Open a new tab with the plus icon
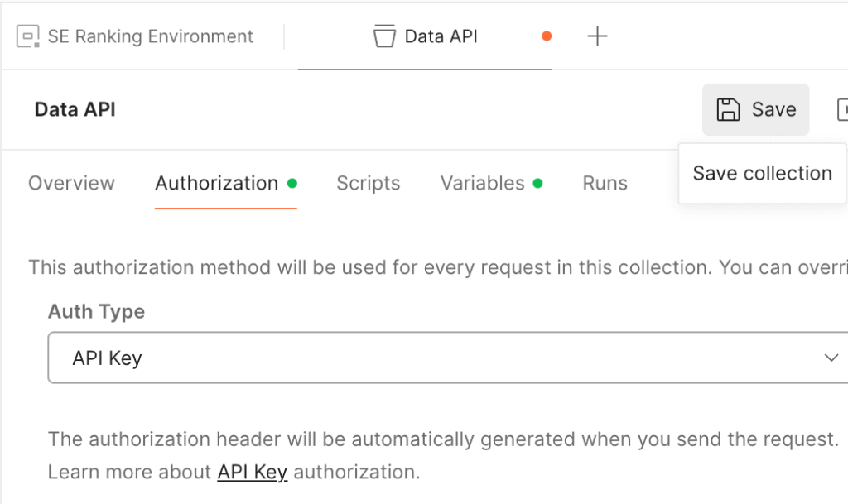The width and height of the screenshot is (848, 504). (x=597, y=36)
